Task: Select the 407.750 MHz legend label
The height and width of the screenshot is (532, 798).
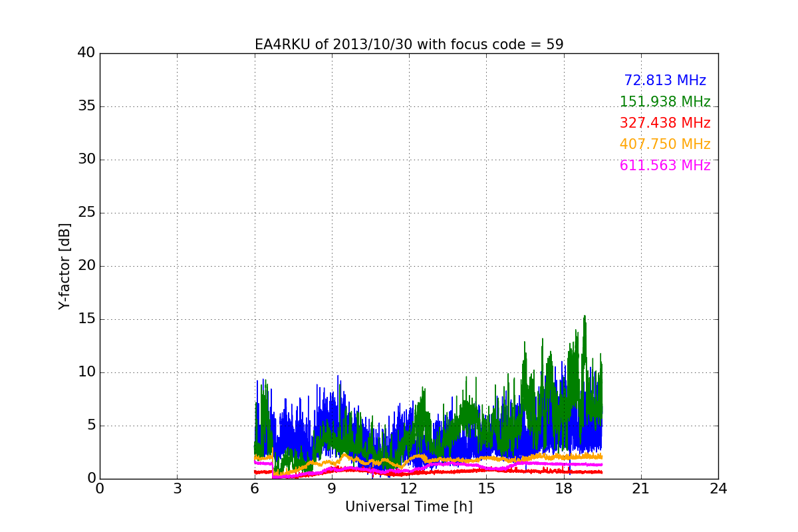Action: point(665,144)
